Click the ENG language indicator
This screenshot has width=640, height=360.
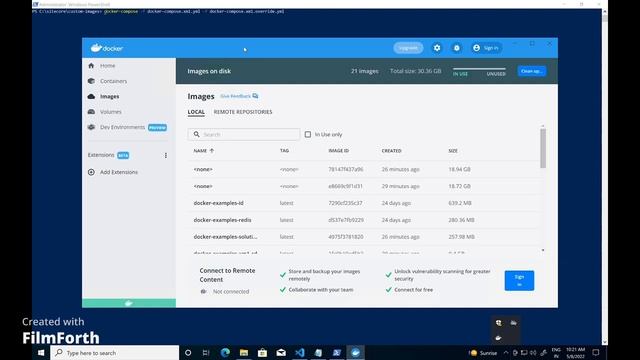point(556,353)
